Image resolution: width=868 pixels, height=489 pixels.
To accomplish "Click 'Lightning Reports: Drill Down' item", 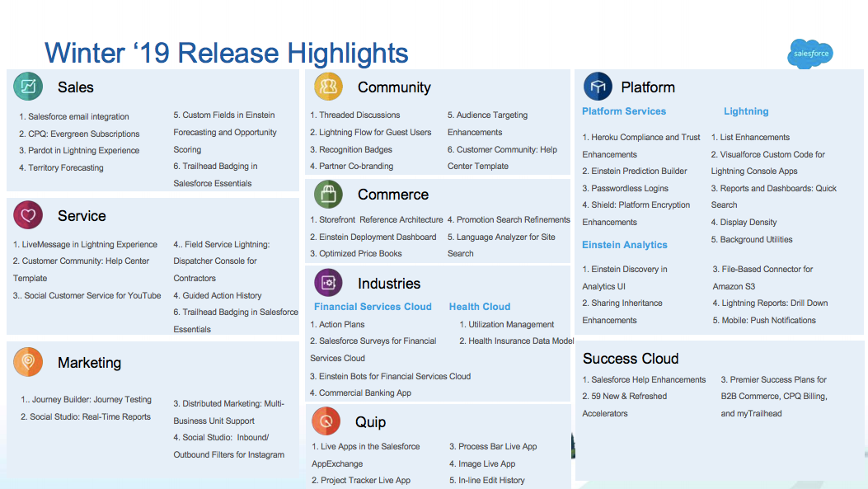I will pyautogui.click(x=770, y=303).
